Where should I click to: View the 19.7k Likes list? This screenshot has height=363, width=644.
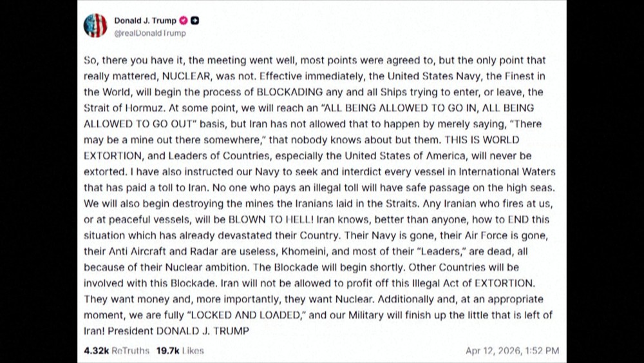tap(180, 351)
